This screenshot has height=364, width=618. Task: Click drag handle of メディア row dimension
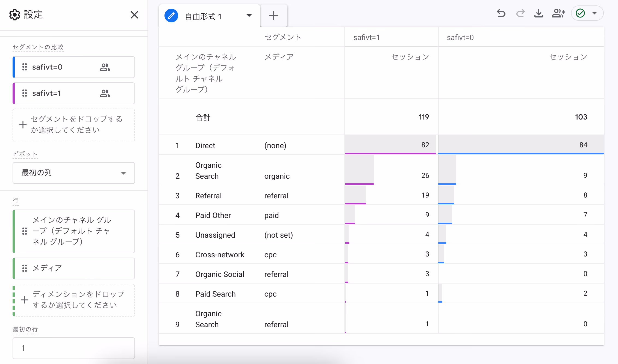point(25,268)
